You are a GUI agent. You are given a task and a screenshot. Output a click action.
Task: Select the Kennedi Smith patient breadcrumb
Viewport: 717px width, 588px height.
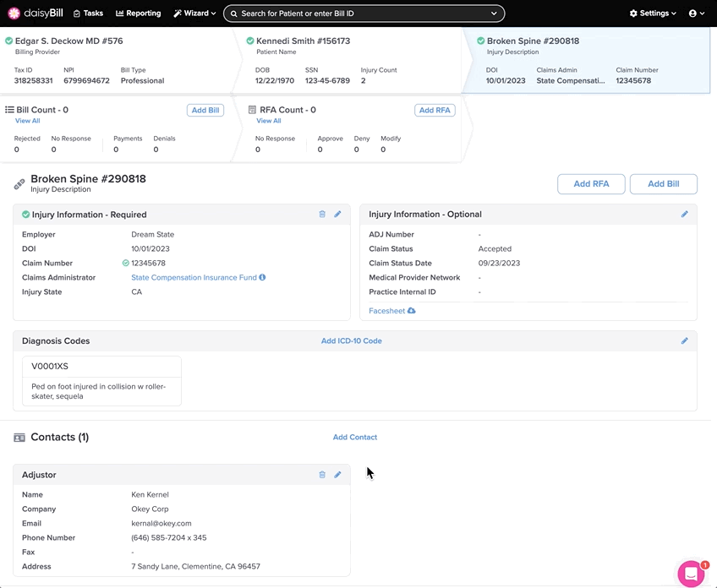coord(302,41)
